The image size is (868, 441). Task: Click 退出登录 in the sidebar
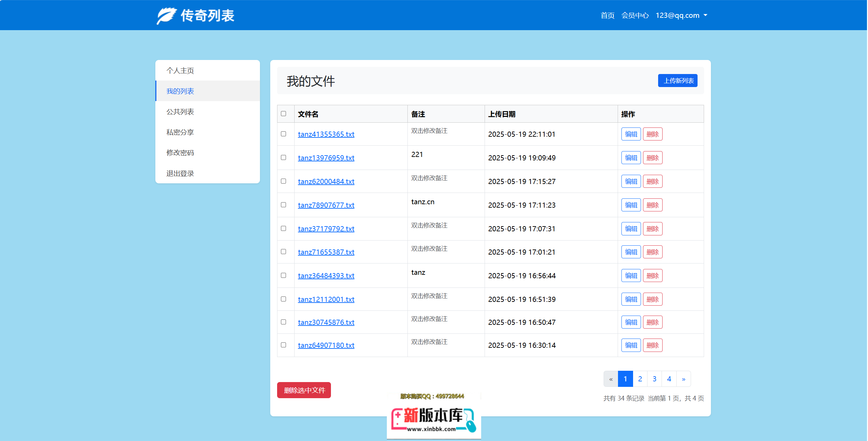tap(207, 173)
